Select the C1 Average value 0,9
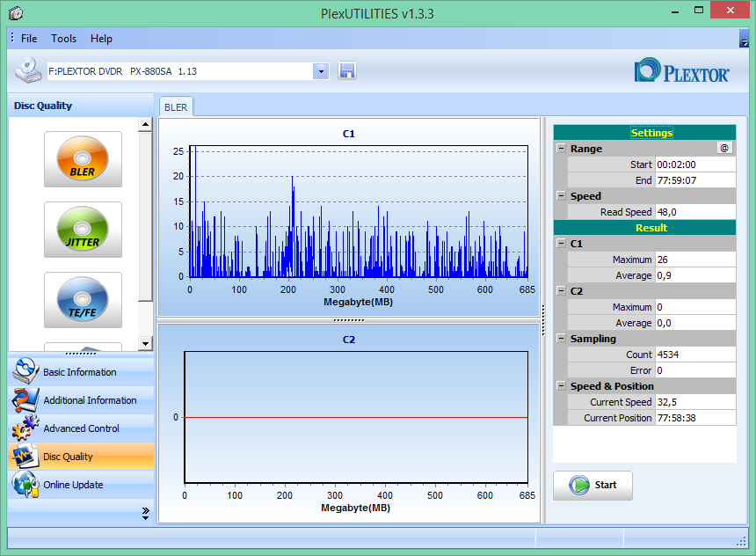Viewport: 756px width, 556px height. [x=695, y=275]
